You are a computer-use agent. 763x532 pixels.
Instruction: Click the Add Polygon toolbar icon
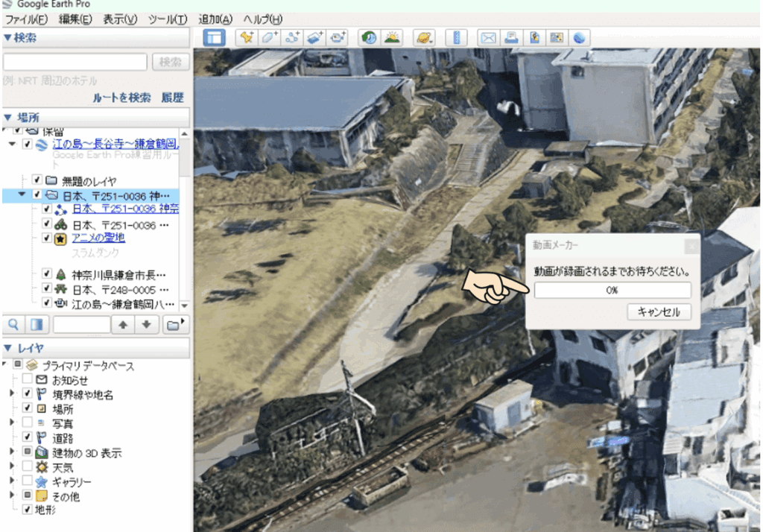pos(269,37)
